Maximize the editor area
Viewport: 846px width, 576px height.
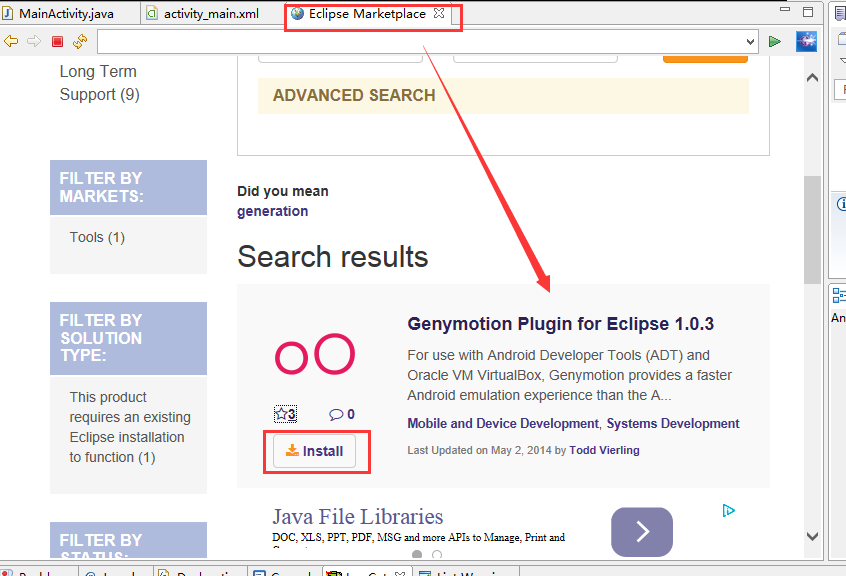pyautogui.click(x=808, y=12)
